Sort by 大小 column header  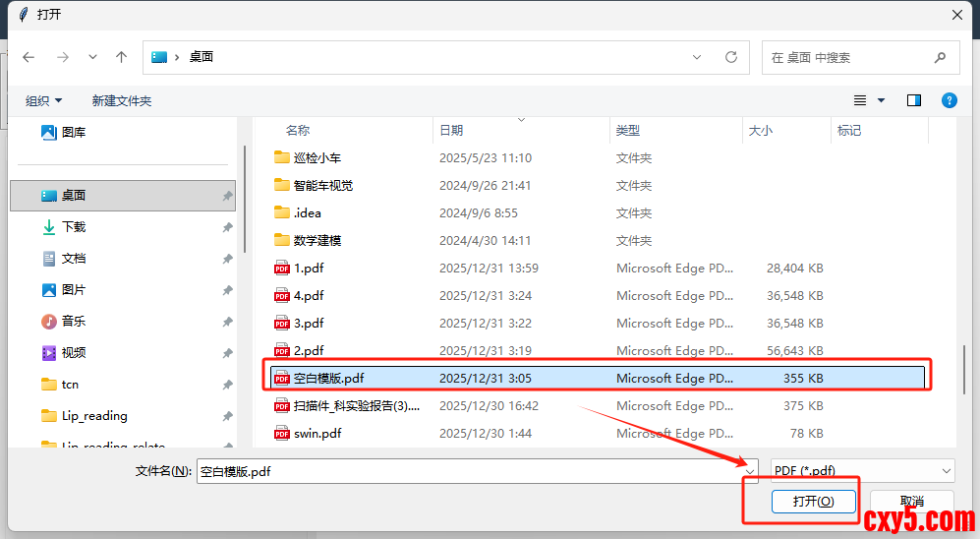761,130
